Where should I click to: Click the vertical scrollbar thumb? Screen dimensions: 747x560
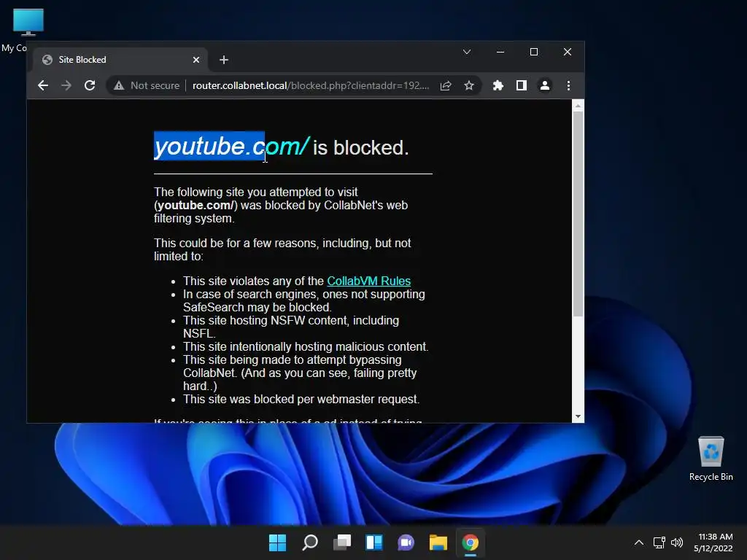click(x=578, y=214)
